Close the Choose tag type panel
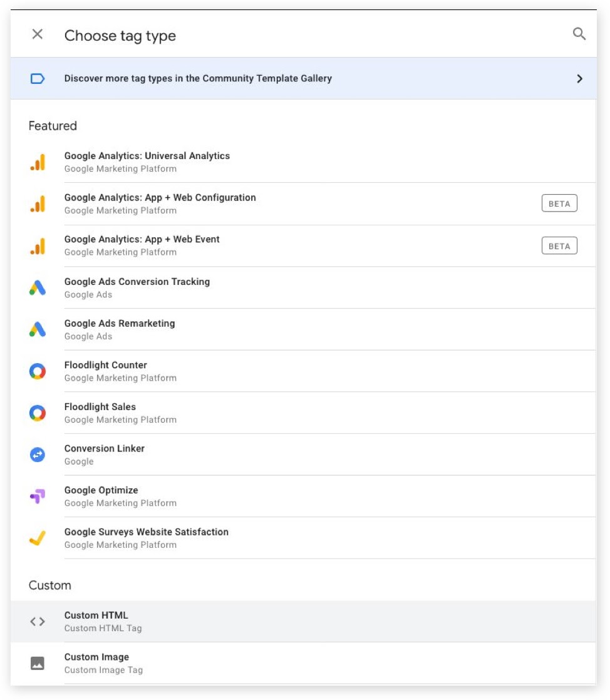 tap(38, 34)
